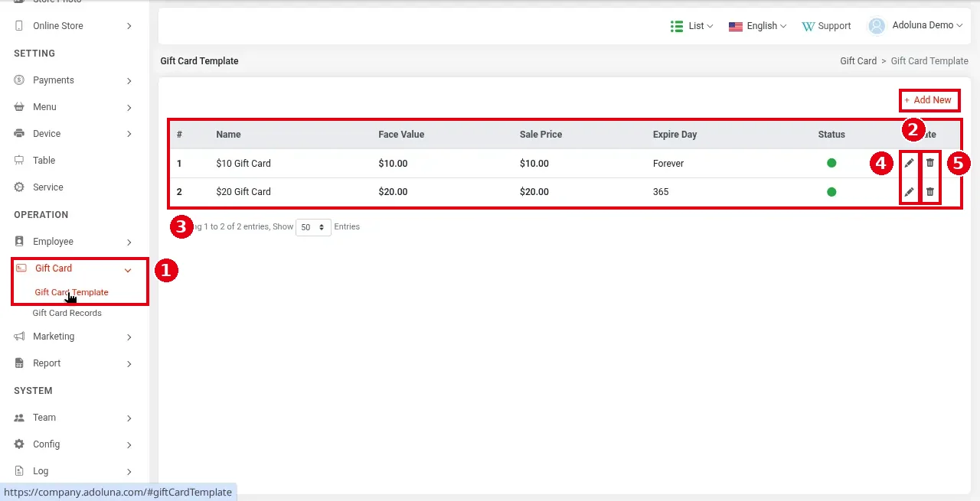Image resolution: width=980 pixels, height=501 pixels.
Task: Sort by the Status column header
Action: pyautogui.click(x=831, y=135)
